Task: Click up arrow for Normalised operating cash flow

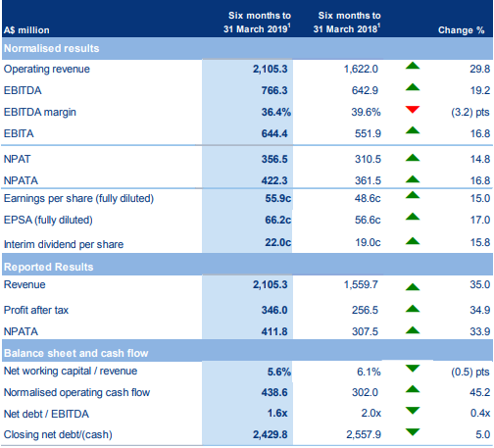Action: (x=413, y=389)
